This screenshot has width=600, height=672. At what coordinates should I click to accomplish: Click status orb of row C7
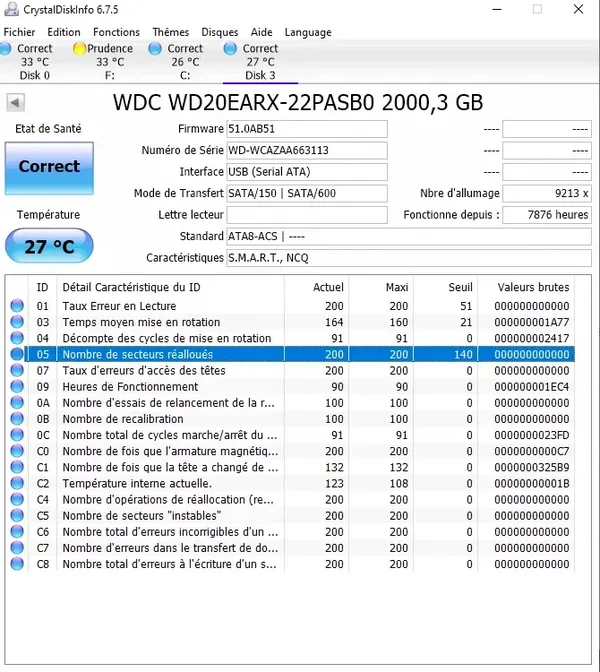point(17,548)
